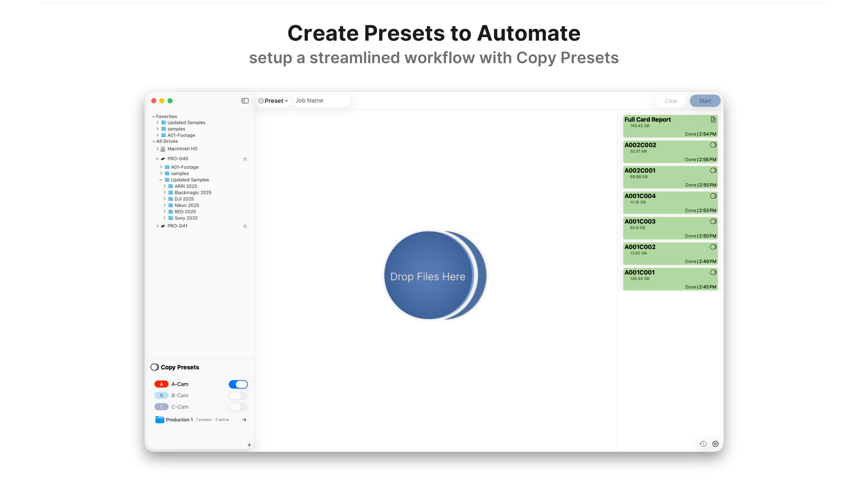Toggle the sidebar panel icon
The image size is (868, 488).
(x=245, y=101)
